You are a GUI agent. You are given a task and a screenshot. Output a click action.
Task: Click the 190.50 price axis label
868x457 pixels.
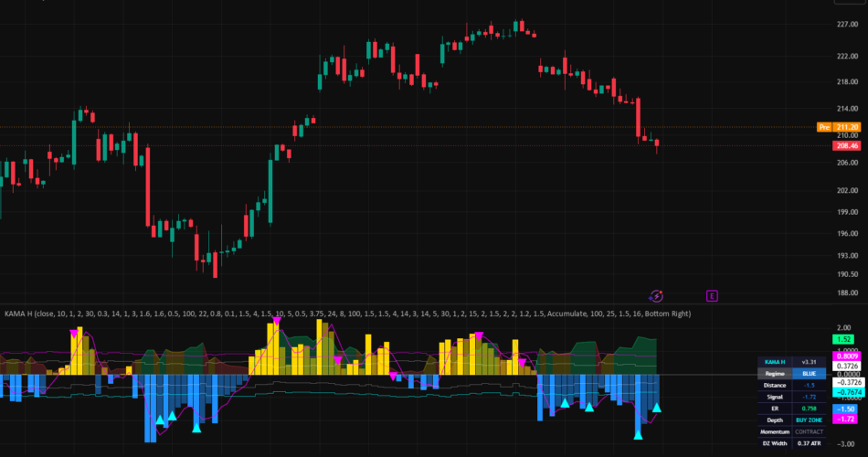[847, 273]
